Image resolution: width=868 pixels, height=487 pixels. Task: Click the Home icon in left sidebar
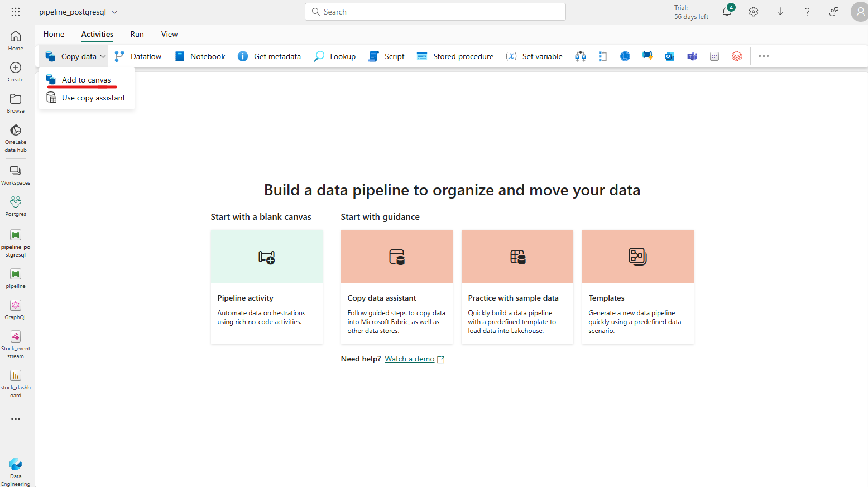[16, 40]
